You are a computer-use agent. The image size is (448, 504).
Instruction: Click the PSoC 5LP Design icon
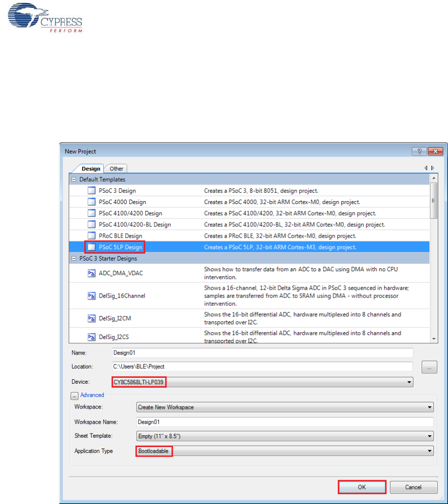(92, 247)
